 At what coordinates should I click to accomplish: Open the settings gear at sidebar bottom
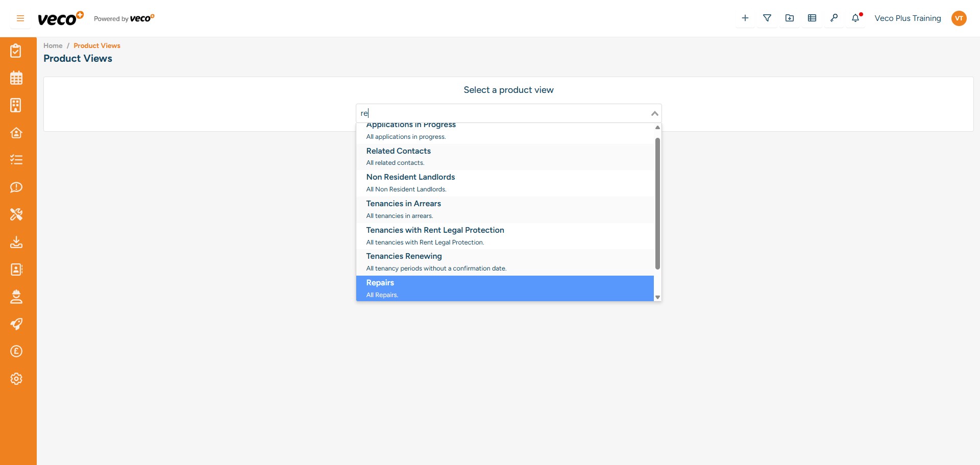tap(17, 379)
